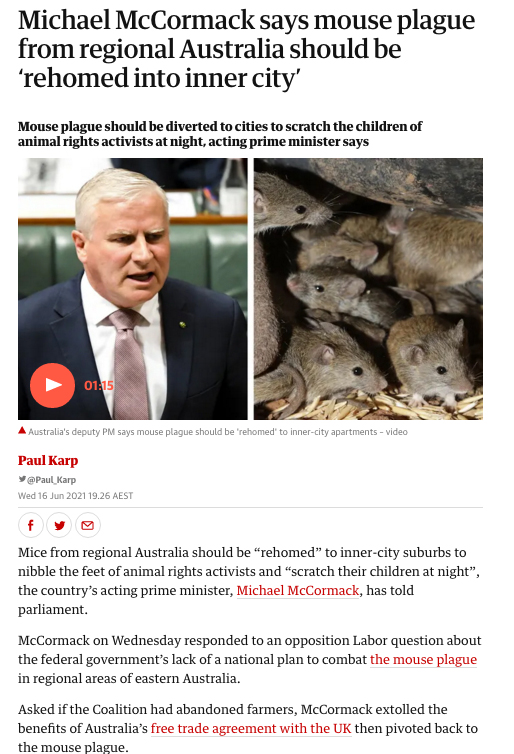Share article on Twitter
The image size is (514, 754).
[59, 525]
